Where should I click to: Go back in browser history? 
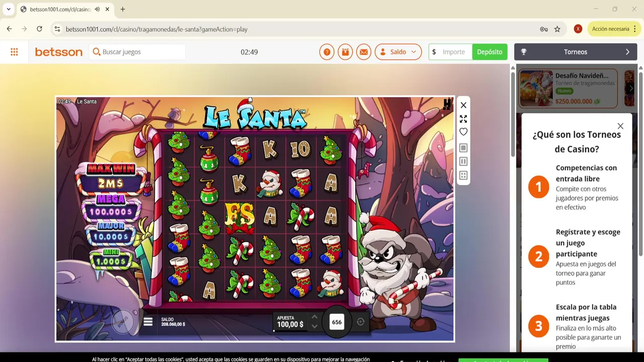coord(9,29)
